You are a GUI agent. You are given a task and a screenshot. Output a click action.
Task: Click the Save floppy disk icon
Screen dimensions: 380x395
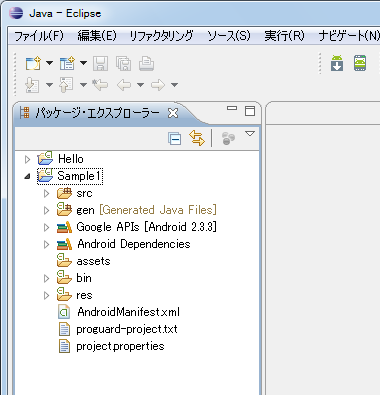pos(100,63)
